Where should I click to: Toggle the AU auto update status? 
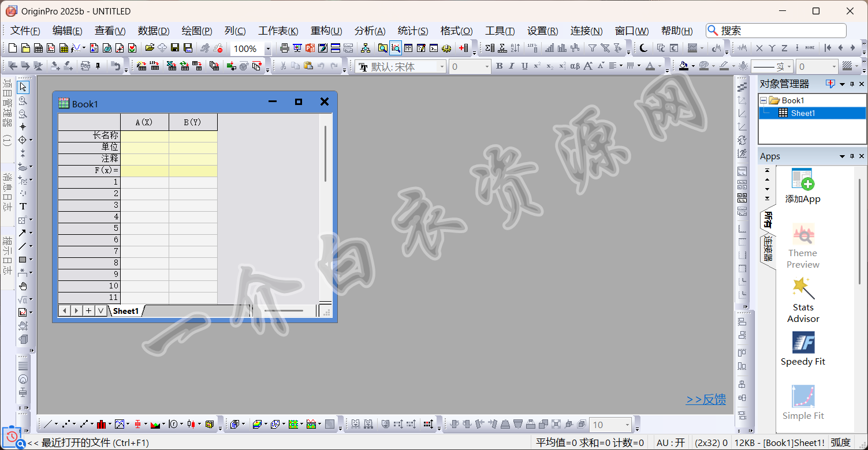671,442
